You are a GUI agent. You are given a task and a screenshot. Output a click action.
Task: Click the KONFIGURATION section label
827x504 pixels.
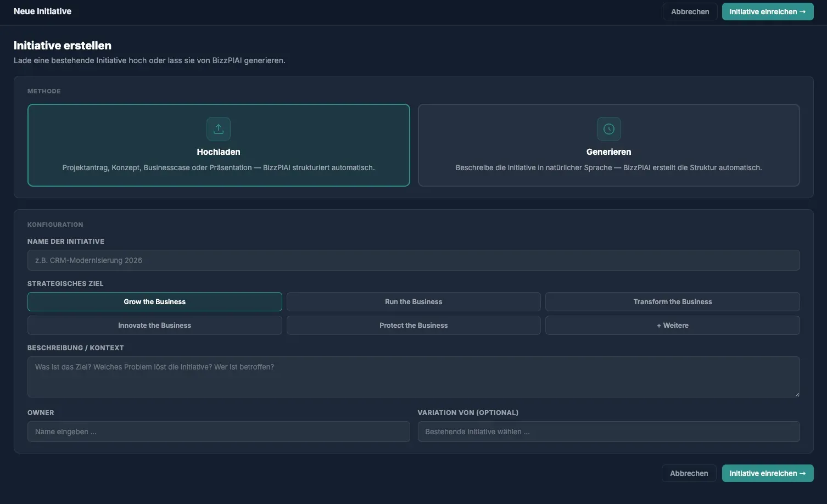[55, 225]
